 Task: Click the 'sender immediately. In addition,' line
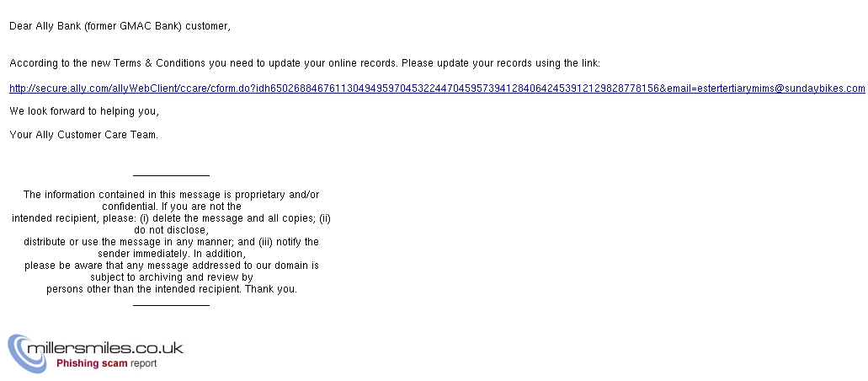171,254
